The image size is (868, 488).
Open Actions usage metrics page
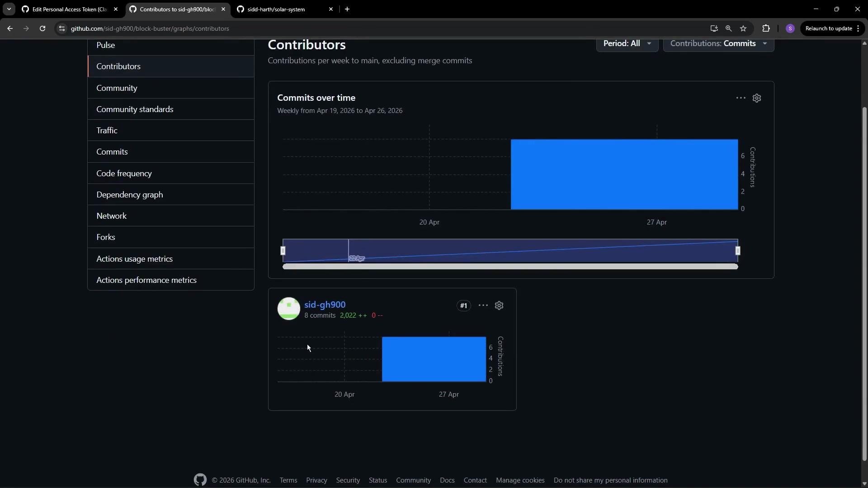tap(170, 259)
